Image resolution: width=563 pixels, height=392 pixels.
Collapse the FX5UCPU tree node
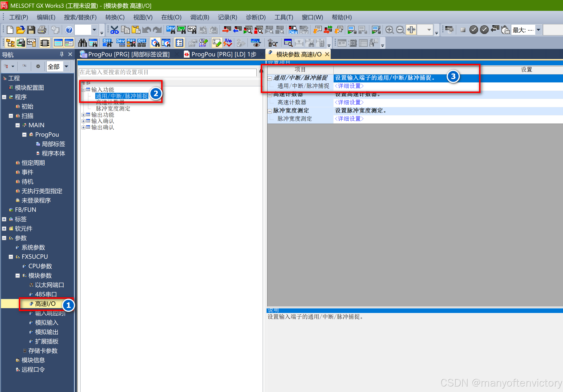[x=11, y=257]
